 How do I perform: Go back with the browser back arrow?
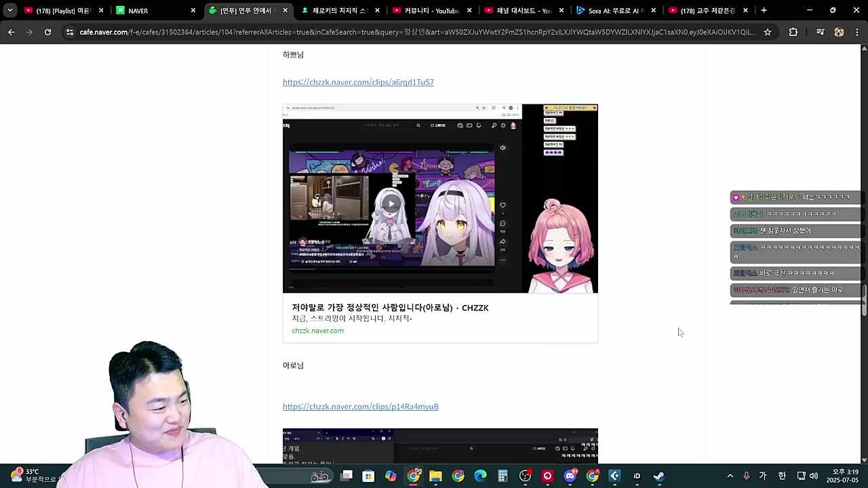click(11, 32)
